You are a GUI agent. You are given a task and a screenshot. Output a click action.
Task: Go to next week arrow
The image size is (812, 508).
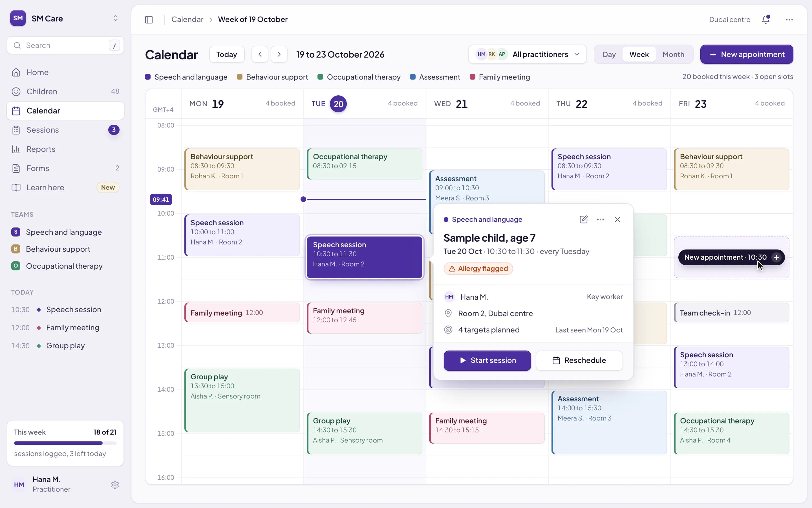[x=279, y=54]
